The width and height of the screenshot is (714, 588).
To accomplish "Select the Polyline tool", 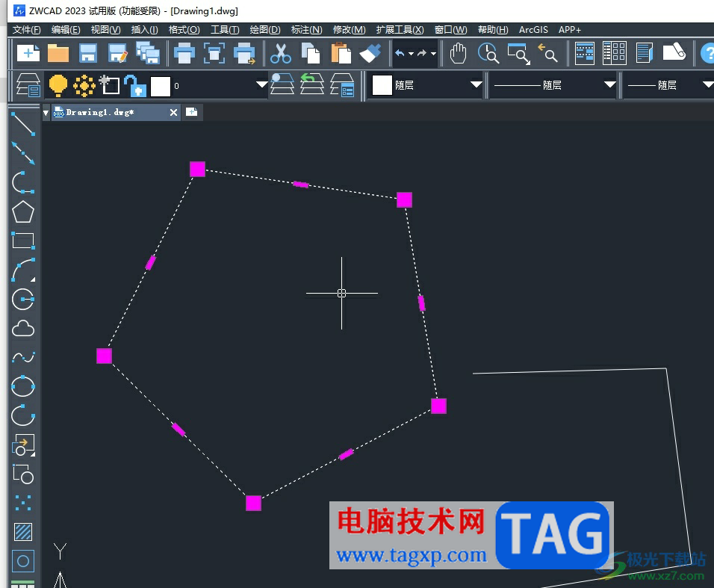I will [x=22, y=182].
